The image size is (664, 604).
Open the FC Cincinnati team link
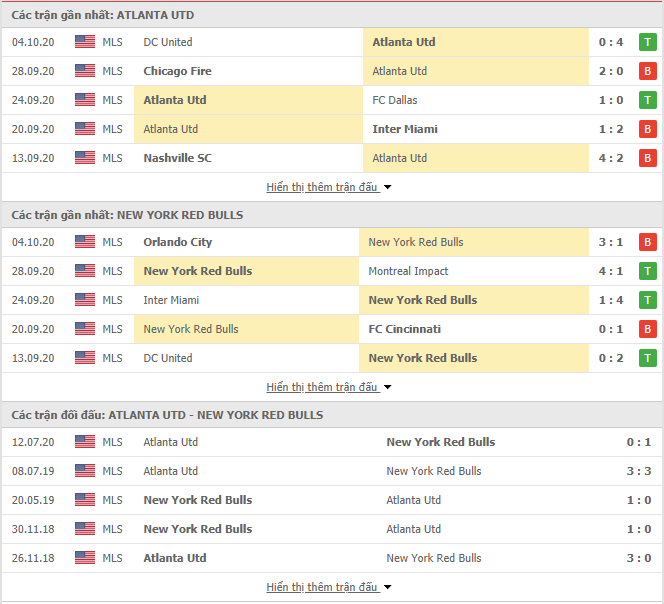tap(404, 329)
